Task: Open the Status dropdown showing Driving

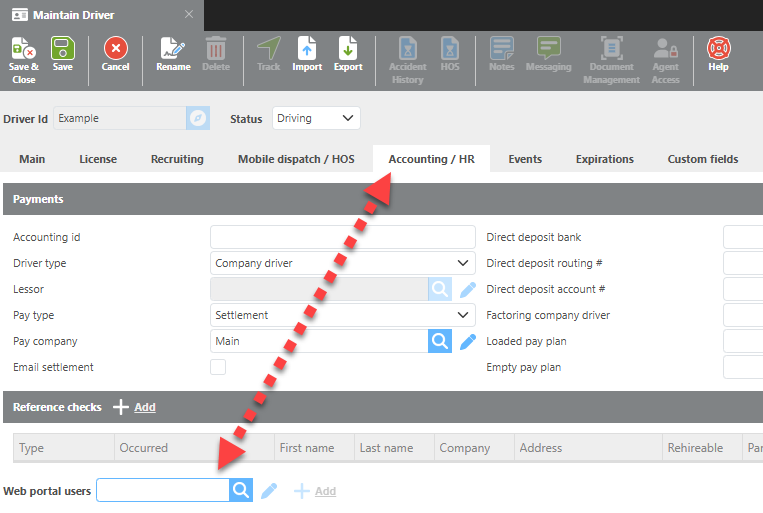Action: coord(316,118)
